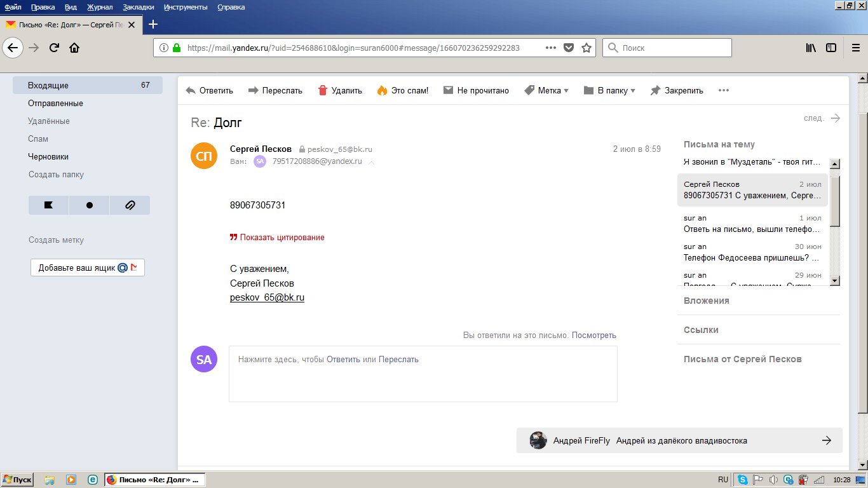Pin the message with Закрепить pin icon
868x488 pixels.
(x=656, y=90)
